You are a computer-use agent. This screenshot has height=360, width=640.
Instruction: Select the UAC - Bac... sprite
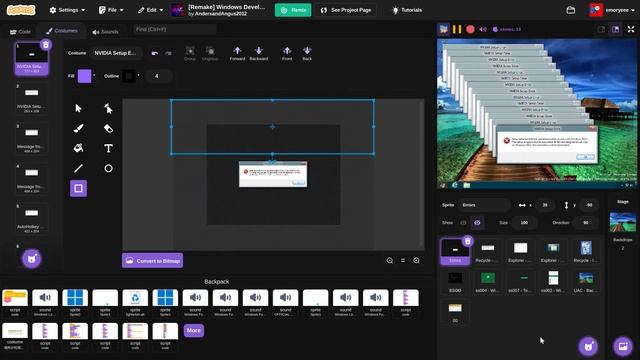click(586, 282)
